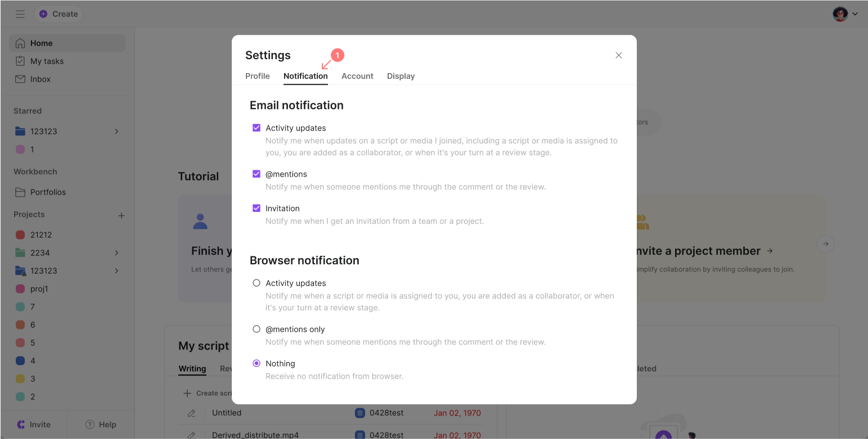The image size is (868, 439).
Task: Switch to the Profile tab
Action: tap(258, 76)
